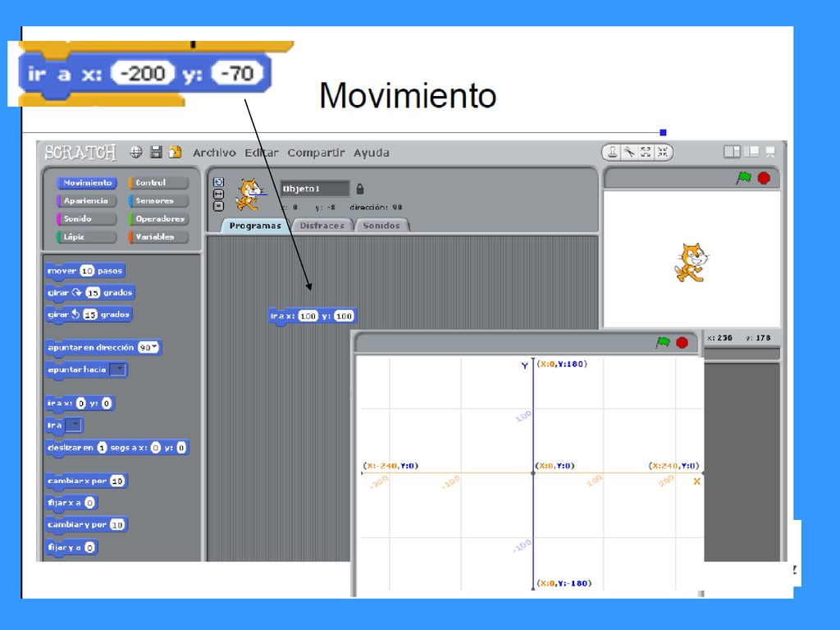Screen dimensions: 840x630
Task: Select the Sonido block category
Action: pos(85,218)
